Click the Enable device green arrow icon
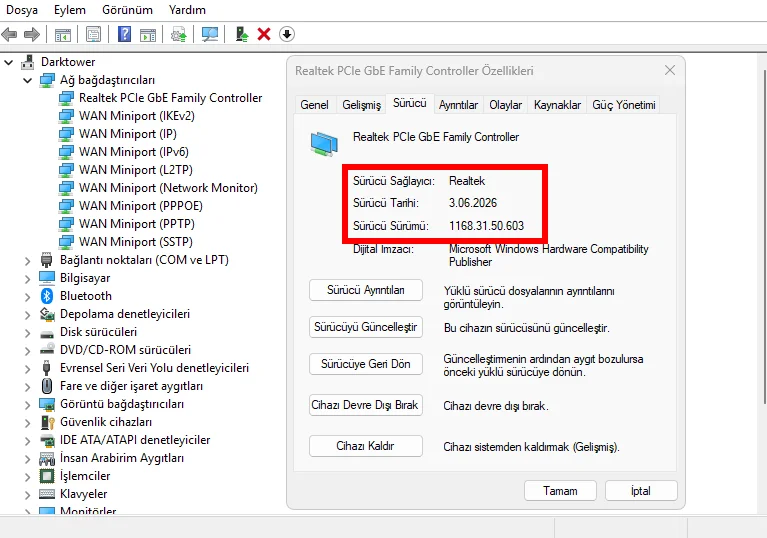 [x=242, y=34]
